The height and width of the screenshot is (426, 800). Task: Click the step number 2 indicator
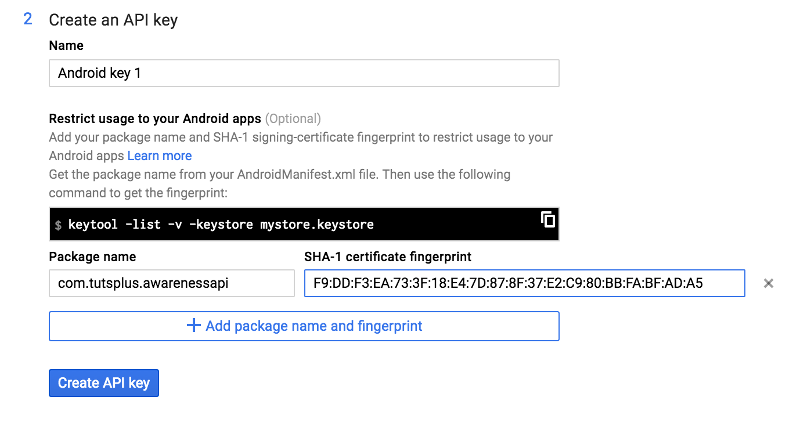(x=28, y=19)
